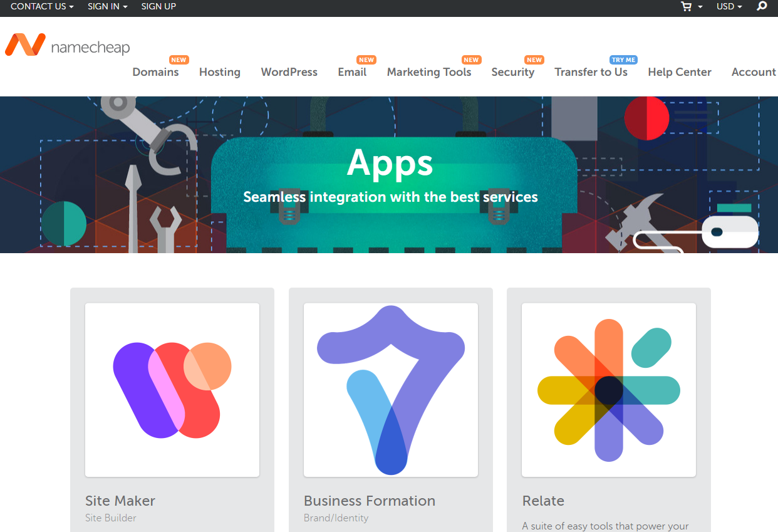Click the Site Maker title
This screenshot has height=532, width=778.
(x=120, y=501)
